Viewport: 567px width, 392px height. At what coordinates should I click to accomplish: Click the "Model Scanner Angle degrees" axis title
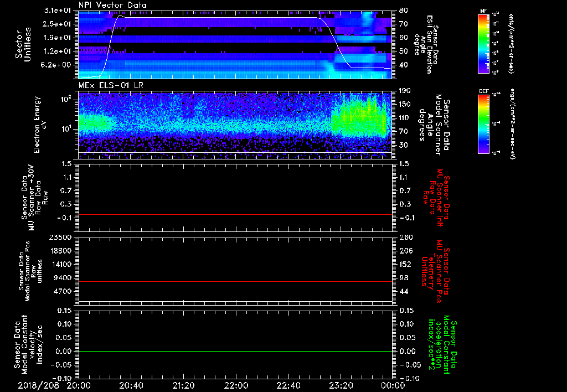point(434,125)
